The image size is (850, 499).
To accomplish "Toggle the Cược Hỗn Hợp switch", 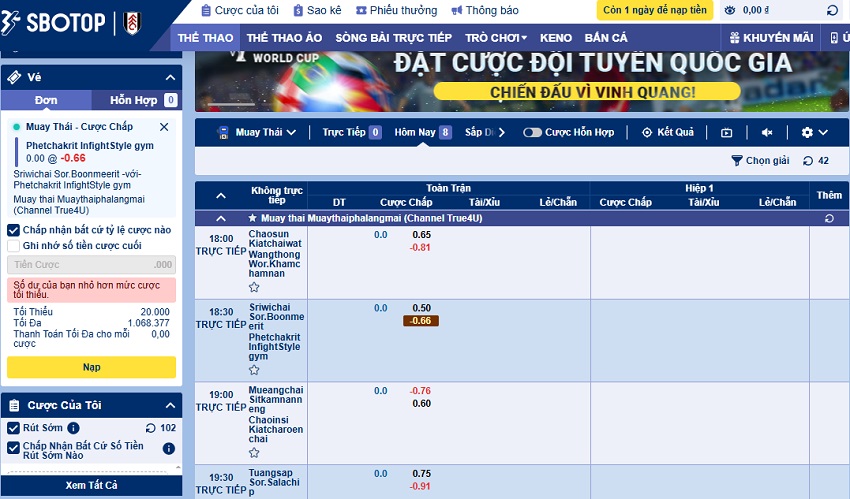I will coord(532,132).
